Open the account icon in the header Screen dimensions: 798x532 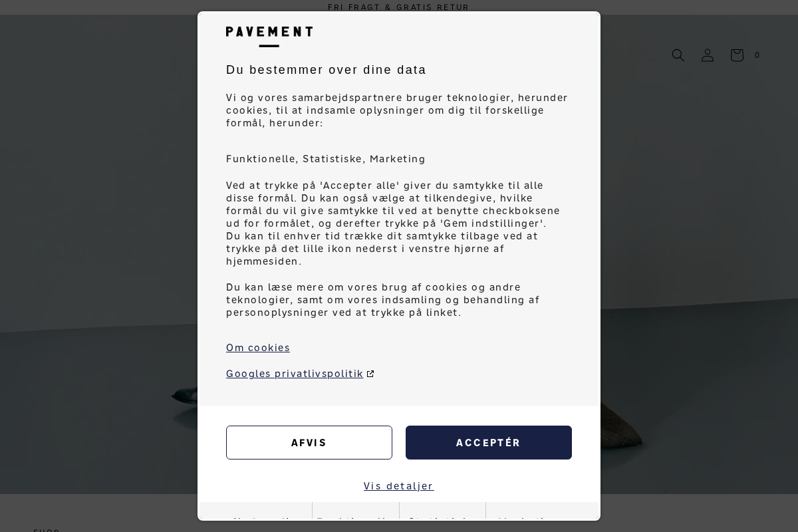tap(708, 55)
